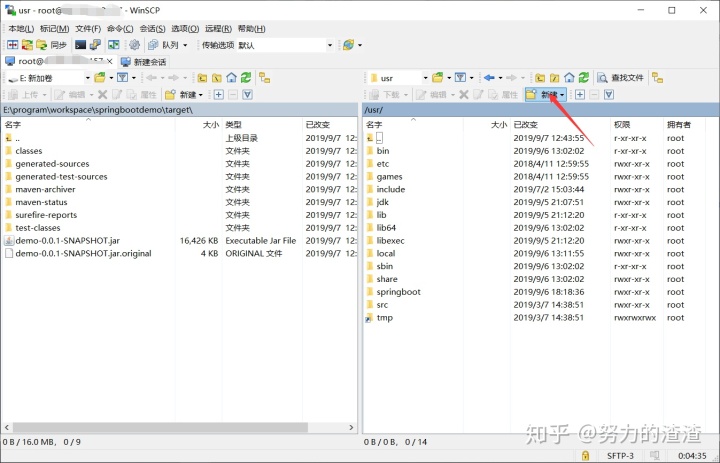Open the 本地(L) menu
The height and width of the screenshot is (463, 720).
(21, 28)
